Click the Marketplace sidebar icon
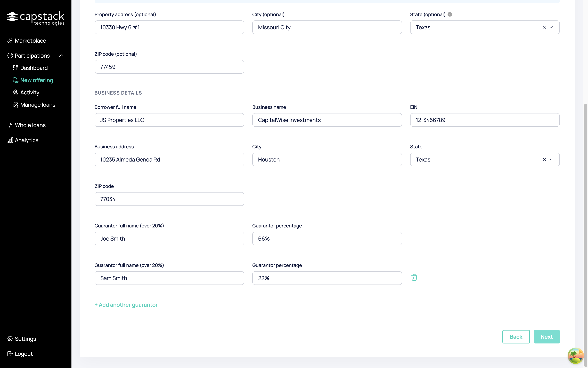The image size is (588, 368). (10, 41)
